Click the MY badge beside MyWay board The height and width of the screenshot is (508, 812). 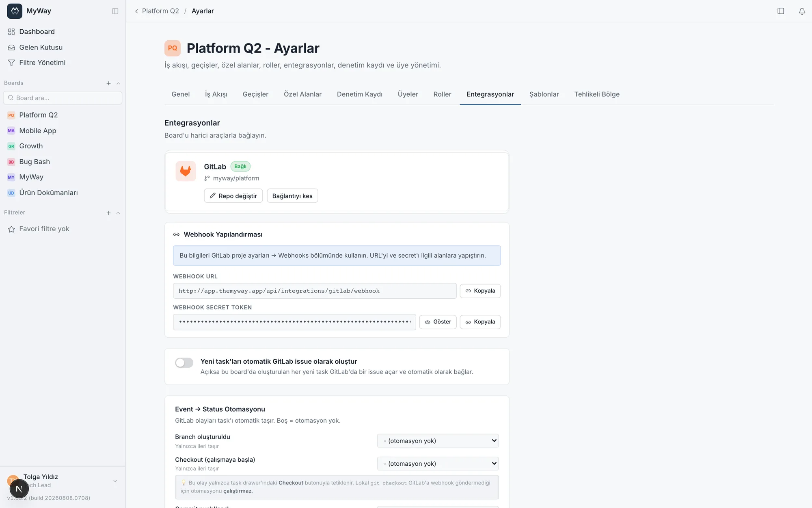pyautogui.click(x=11, y=177)
